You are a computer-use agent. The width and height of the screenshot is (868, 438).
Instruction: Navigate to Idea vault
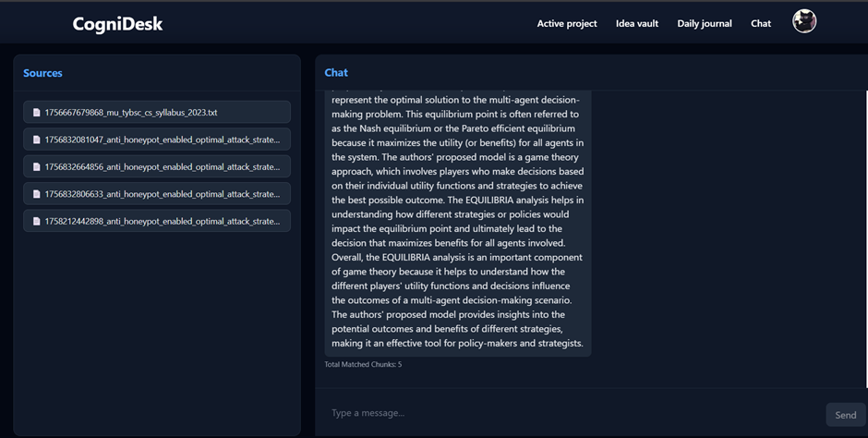click(x=637, y=24)
